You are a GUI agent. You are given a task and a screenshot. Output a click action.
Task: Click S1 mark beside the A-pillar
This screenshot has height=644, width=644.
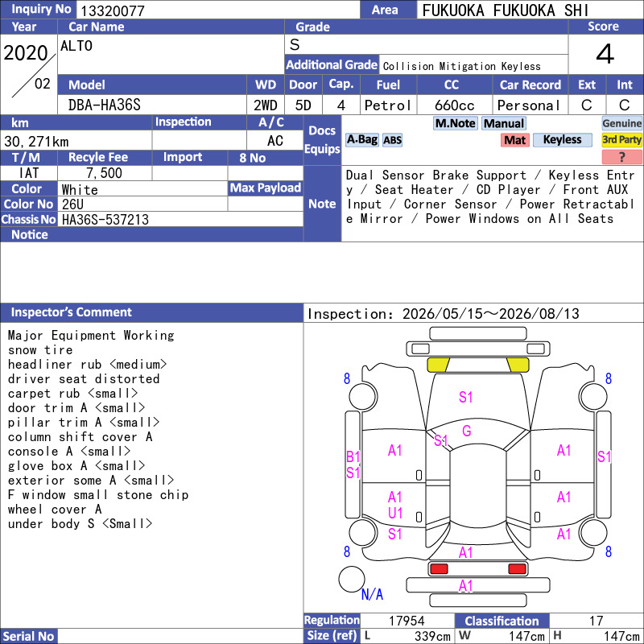pos(440,440)
